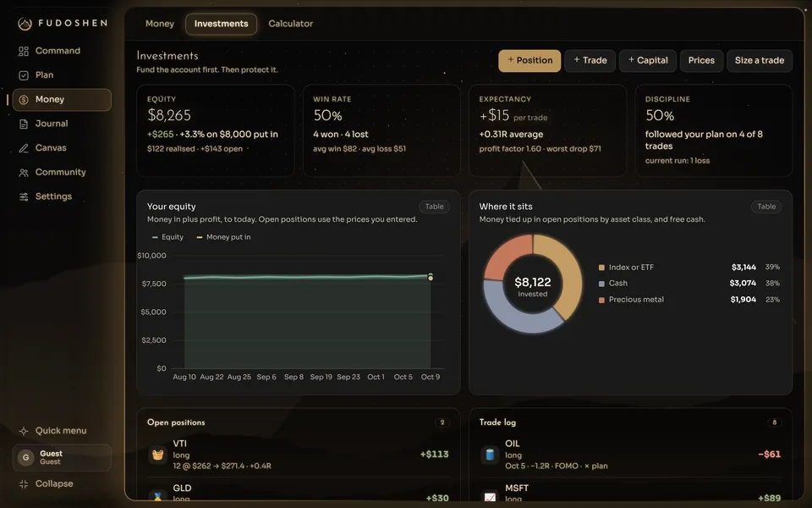Click the $3,144 Index or ETF amount

[743, 268]
